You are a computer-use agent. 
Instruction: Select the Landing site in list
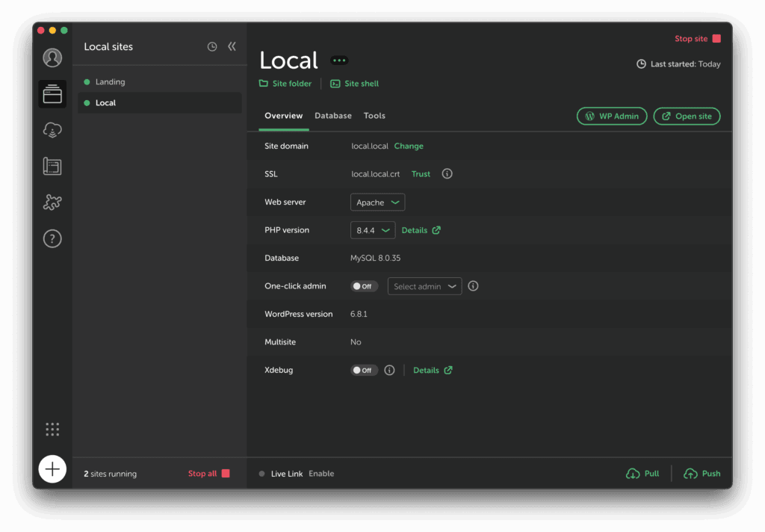(160, 81)
